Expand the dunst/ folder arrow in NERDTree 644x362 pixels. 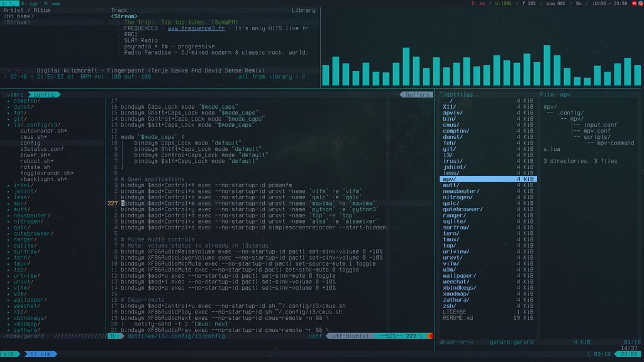(x=9, y=107)
